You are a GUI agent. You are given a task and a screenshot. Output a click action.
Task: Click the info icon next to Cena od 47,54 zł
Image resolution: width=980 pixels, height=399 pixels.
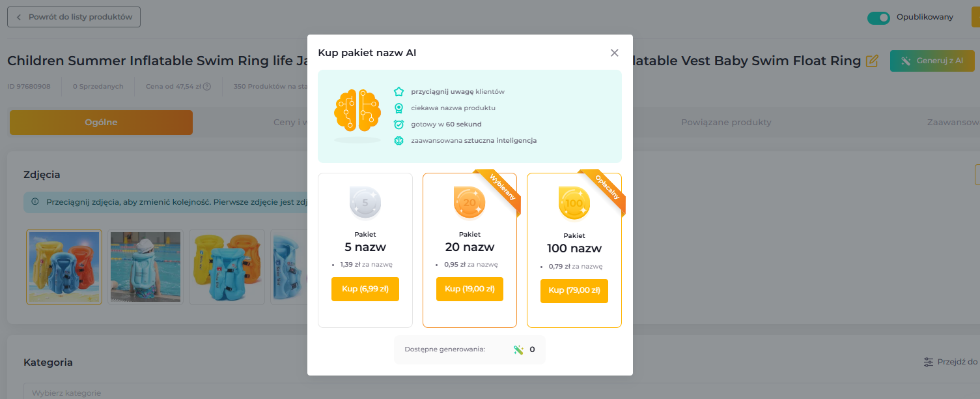[x=207, y=87]
